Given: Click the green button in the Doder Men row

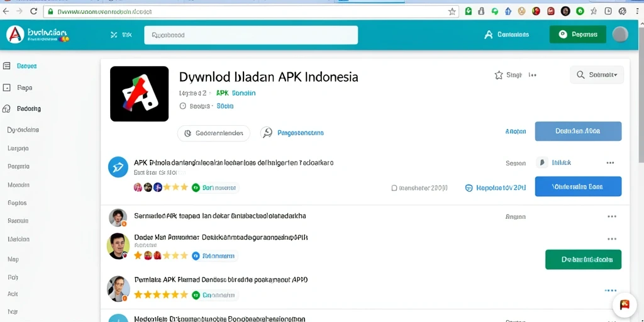Looking at the screenshot, I should [x=583, y=260].
